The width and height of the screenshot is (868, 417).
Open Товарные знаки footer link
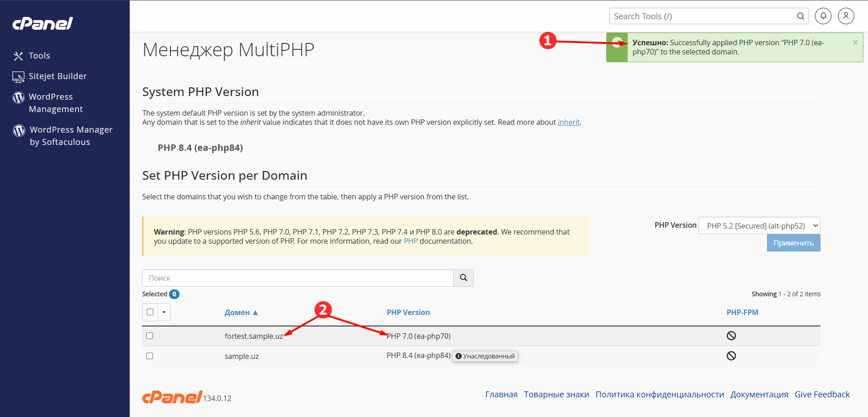point(556,394)
